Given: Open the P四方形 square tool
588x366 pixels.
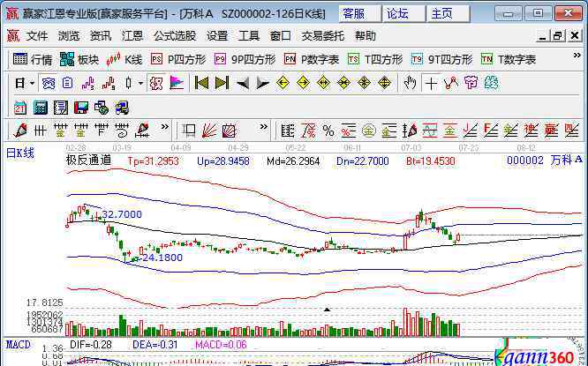Looking at the screenshot, I should click(x=178, y=59).
